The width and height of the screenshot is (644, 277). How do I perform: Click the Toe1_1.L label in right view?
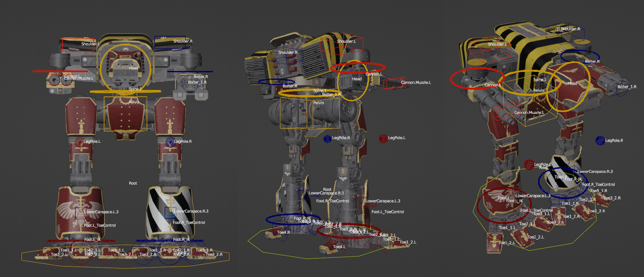(x=507, y=228)
